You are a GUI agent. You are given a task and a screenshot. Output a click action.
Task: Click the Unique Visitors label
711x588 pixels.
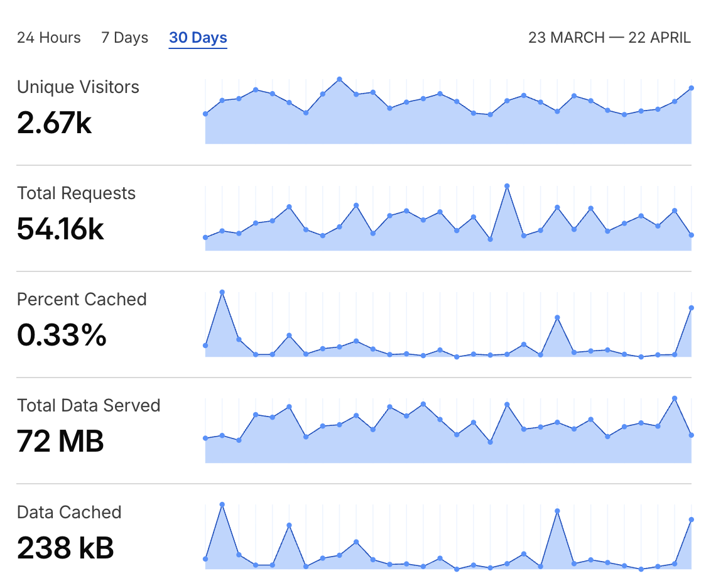coord(78,87)
